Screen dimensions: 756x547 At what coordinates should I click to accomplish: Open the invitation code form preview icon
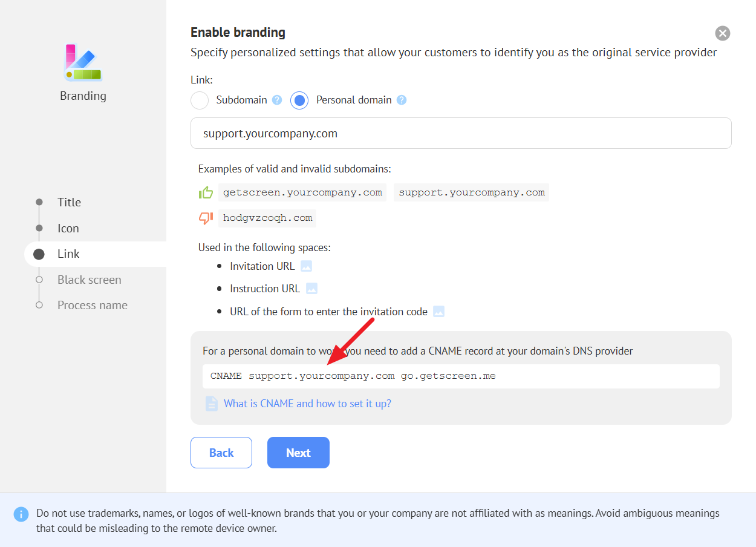pyautogui.click(x=438, y=312)
